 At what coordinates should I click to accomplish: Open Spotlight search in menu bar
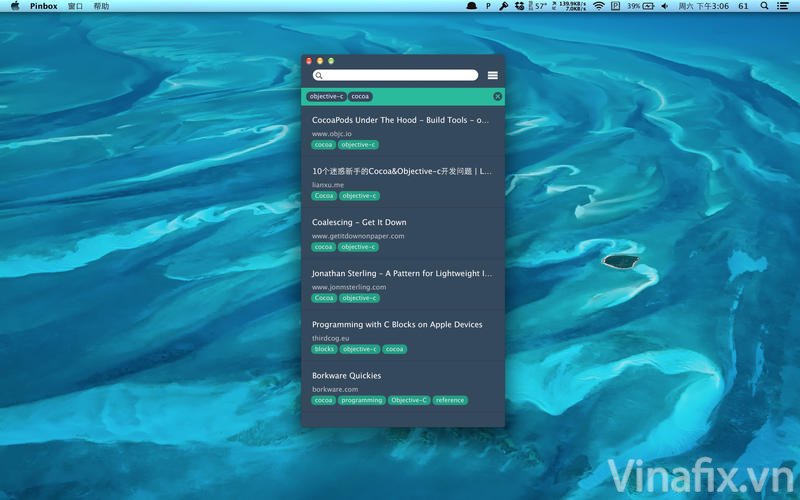pos(764,6)
